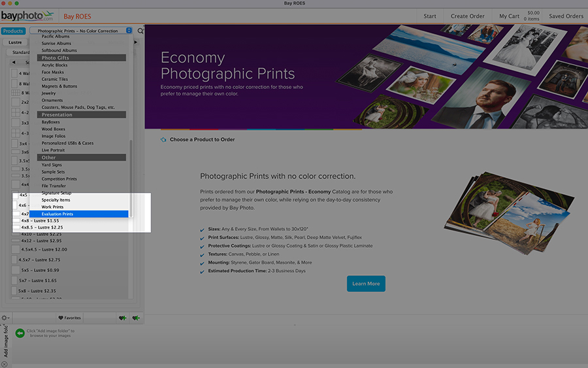This screenshot has height=368, width=588.
Task: Click the left arrow under Standard tab
Action: 14,62
